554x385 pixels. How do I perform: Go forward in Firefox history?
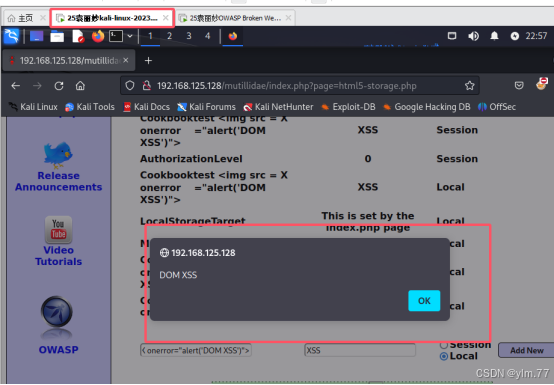[x=37, y=86]
